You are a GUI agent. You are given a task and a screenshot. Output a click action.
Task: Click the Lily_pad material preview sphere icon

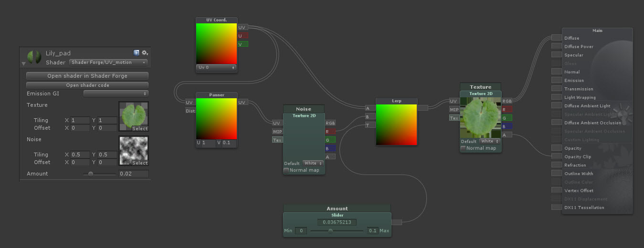(x=34, y=57)
